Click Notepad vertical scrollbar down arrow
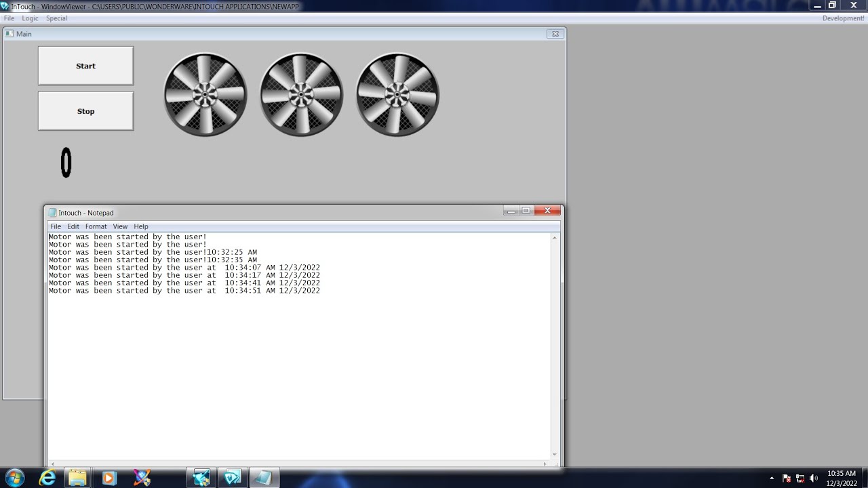This screenshot has width=868, height=488. 555,455
